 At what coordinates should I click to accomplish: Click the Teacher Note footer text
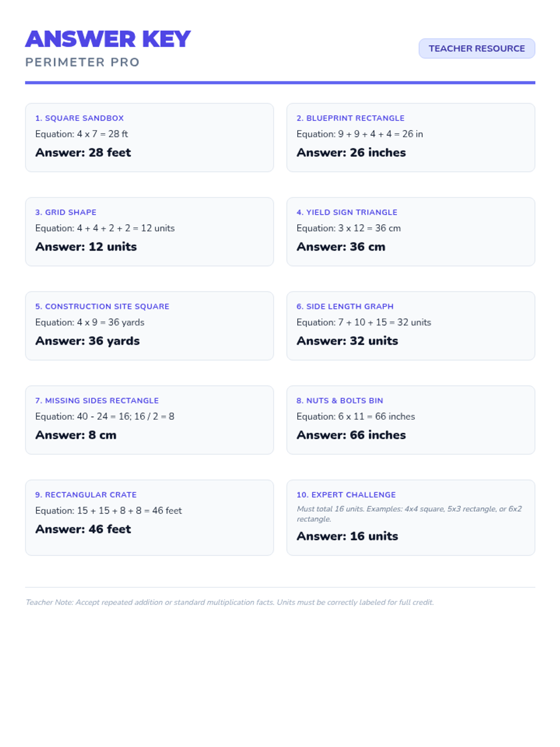click(230, 602)
